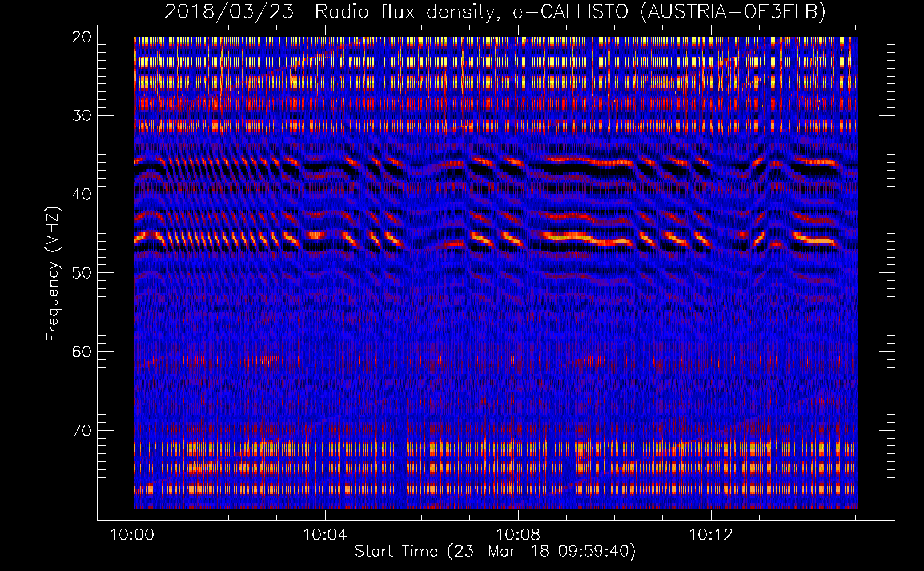Click the 60 frequency tick label
Screen dimensions: 924x571
pyautogui.click(x=82, y=352)
